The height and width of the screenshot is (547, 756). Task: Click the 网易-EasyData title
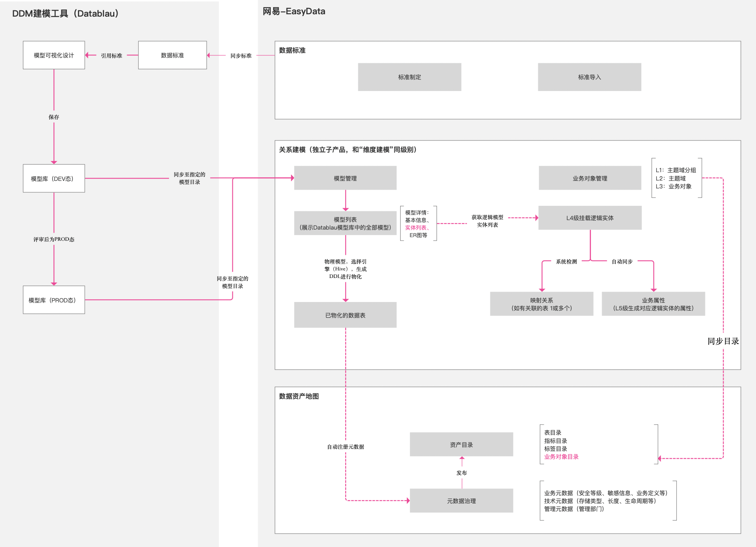294,11
